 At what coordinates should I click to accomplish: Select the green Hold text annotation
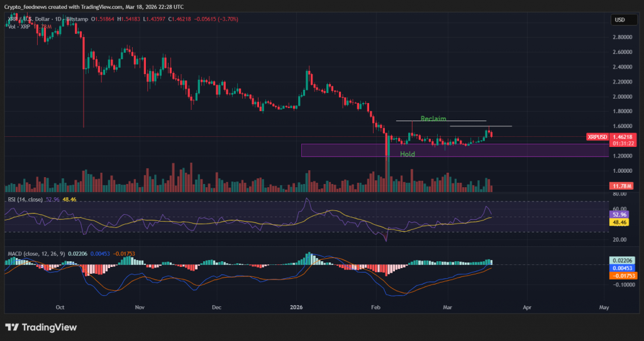tap(407, 154)
